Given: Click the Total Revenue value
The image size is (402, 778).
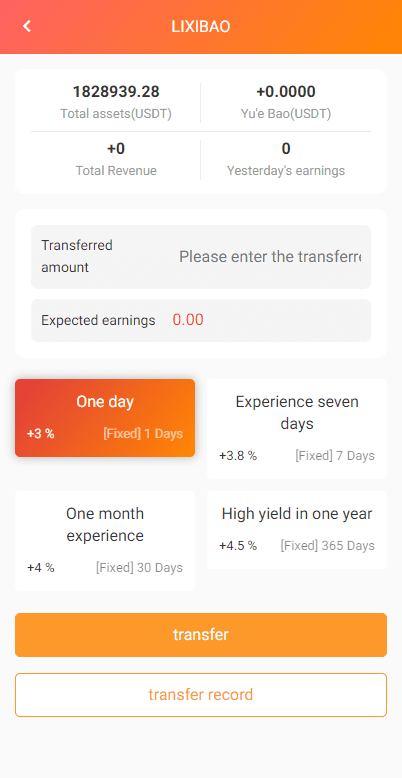Looking at the screenshot, I should coord(116,148).
